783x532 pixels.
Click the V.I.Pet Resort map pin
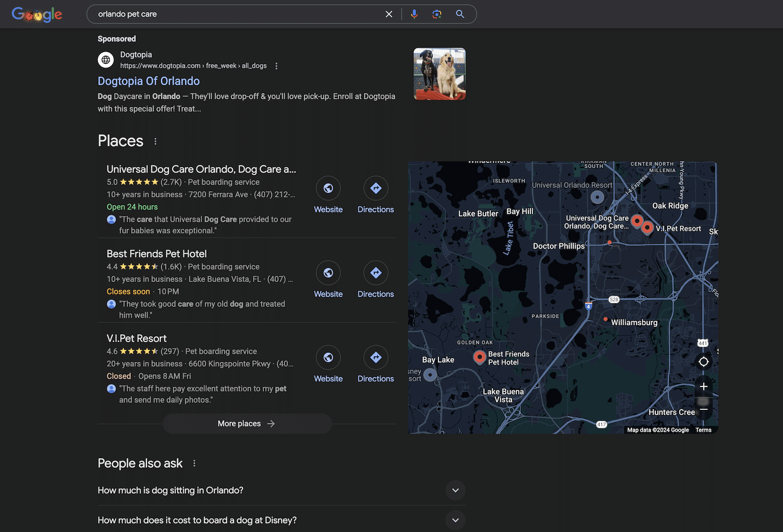(x=647, y=228)
